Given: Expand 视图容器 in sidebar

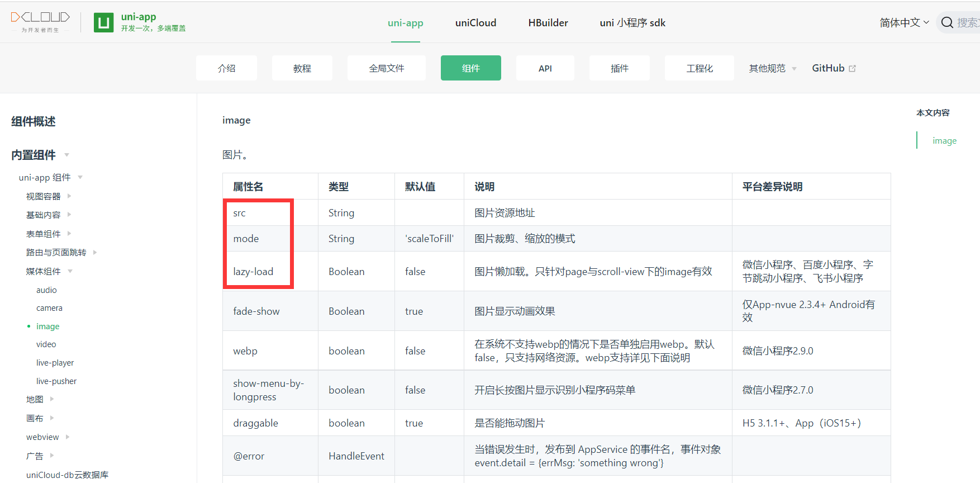Looking at the screenshot, I should [x=69, y=196].
